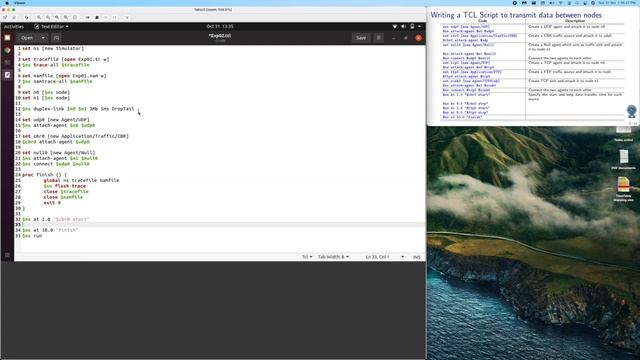Expand the recent files arrow beside Open

pyautogui.click(x=43, y=38)
